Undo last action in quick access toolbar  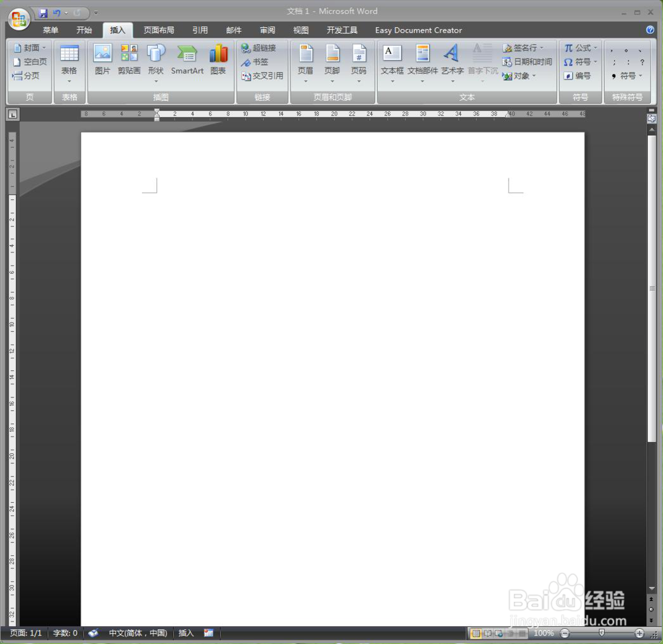coord(56,13)
